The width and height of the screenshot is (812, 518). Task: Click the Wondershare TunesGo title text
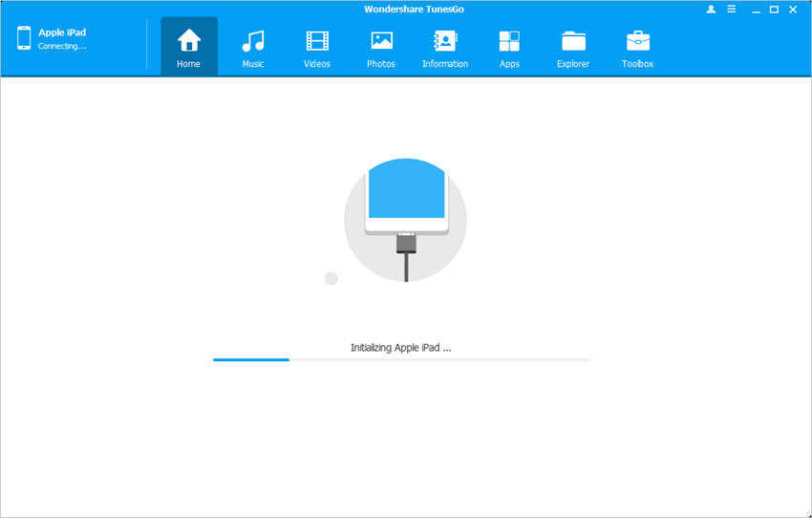tap(405, 9)
